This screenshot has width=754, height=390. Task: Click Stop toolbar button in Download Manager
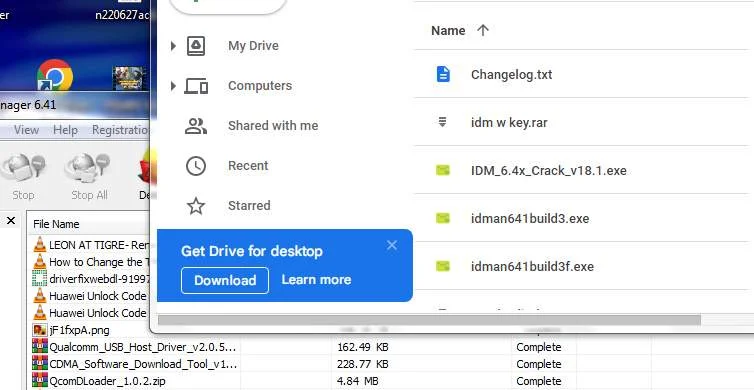(23, 176)
